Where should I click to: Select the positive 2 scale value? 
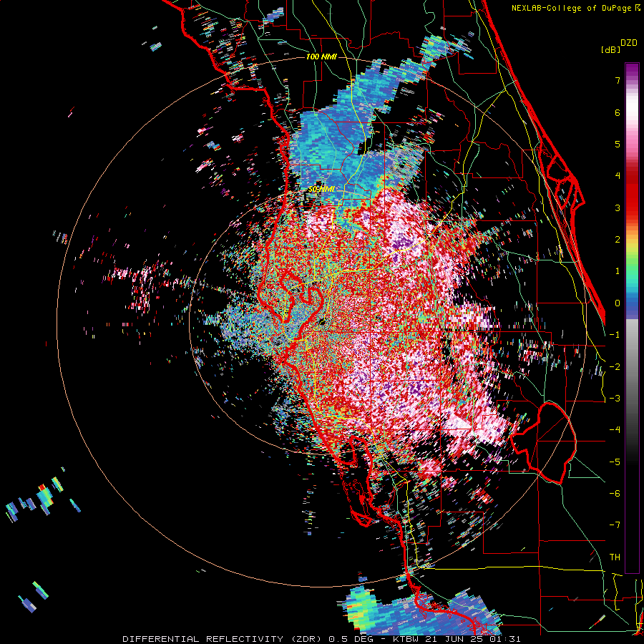click(x=618, y=240)
